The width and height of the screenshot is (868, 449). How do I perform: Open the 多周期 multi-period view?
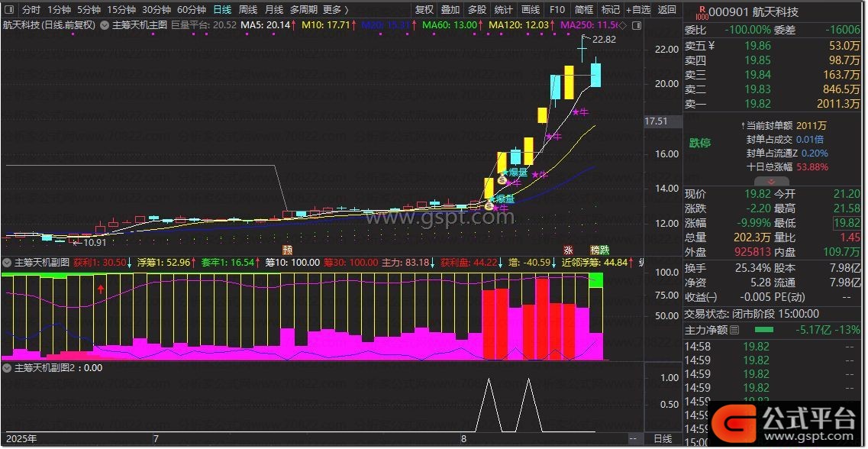[x=303, y=10]
